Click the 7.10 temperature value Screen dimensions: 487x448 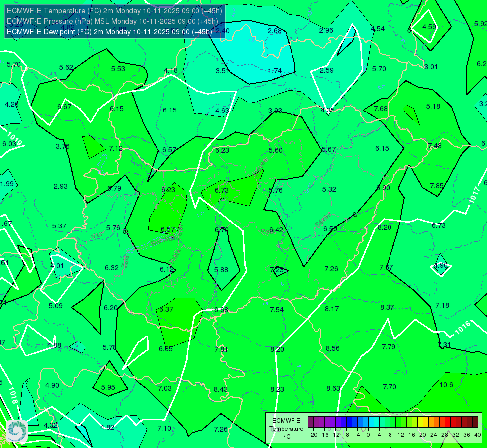(164, 428)
